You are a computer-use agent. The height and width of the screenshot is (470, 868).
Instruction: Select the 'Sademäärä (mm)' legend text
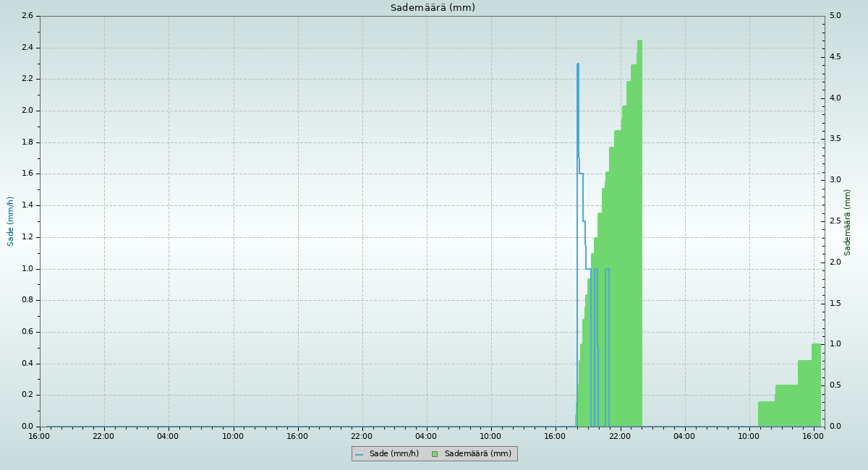point(477,454)
